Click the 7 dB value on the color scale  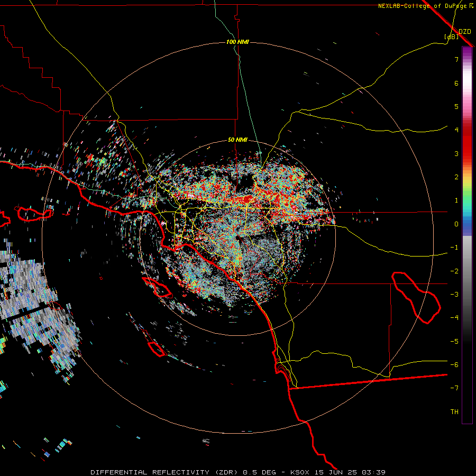(x=456, y=59)
